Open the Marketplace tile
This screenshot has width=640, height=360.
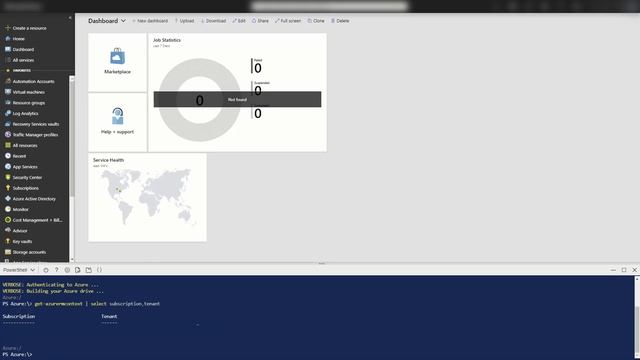[118, 62]
